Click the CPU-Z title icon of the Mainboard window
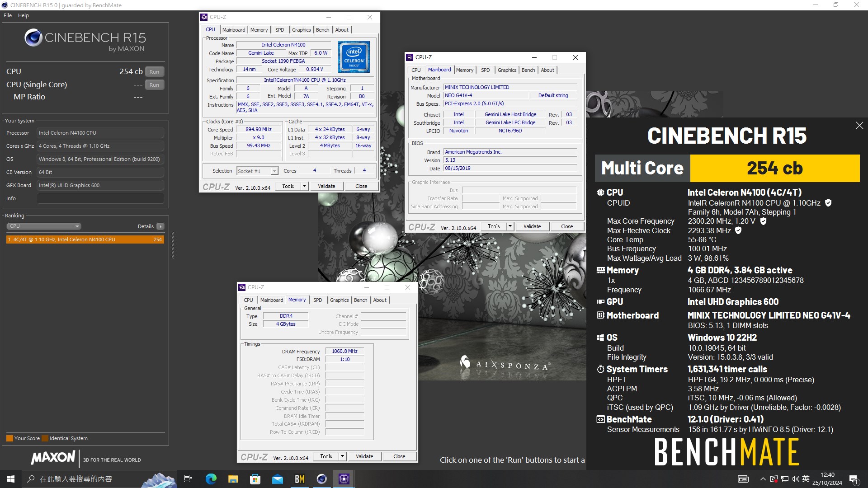Viewport: 868px width, 488px height. (410, 57)
